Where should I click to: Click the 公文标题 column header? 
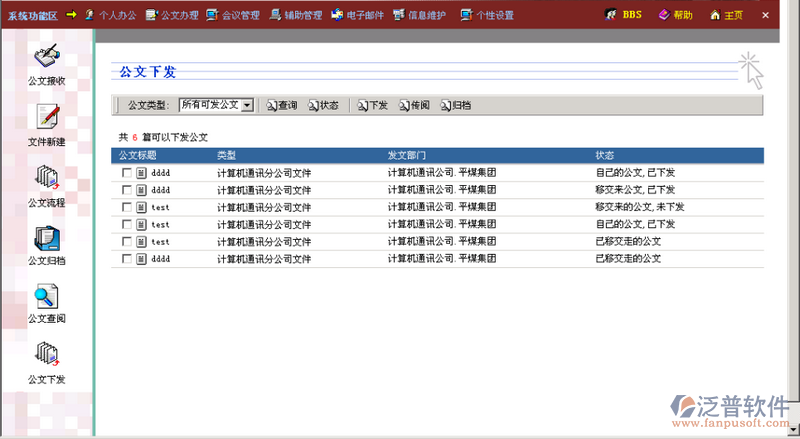(138, 156)
